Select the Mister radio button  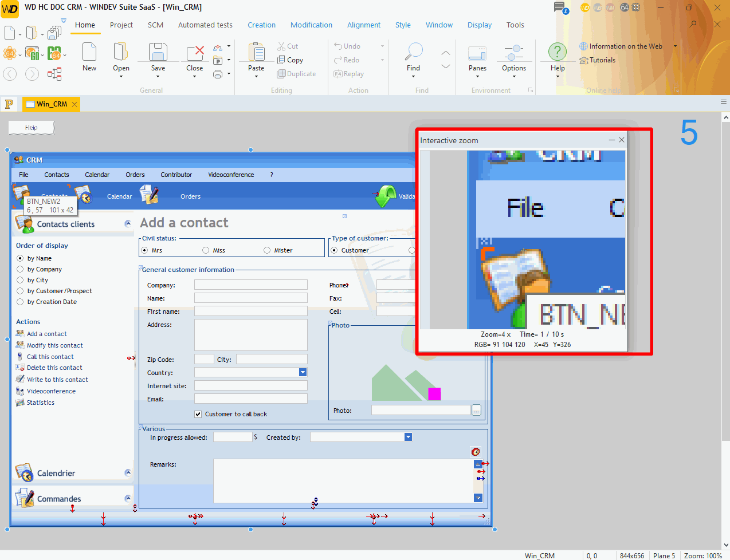(x=267, y=250)
